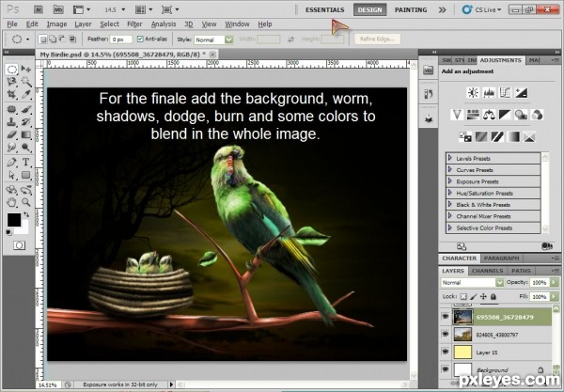Switch to Painting workspace
564x392 pixels.
coord(411,9)
